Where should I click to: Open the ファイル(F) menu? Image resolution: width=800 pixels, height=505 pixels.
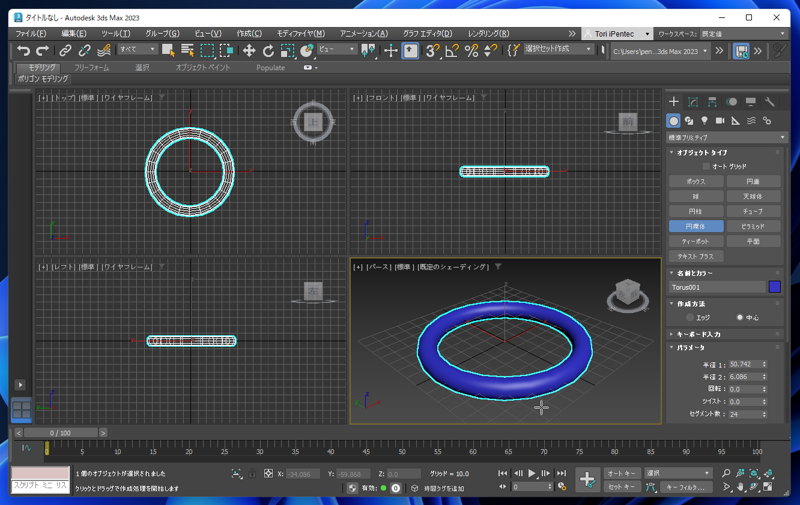[31, 34]
